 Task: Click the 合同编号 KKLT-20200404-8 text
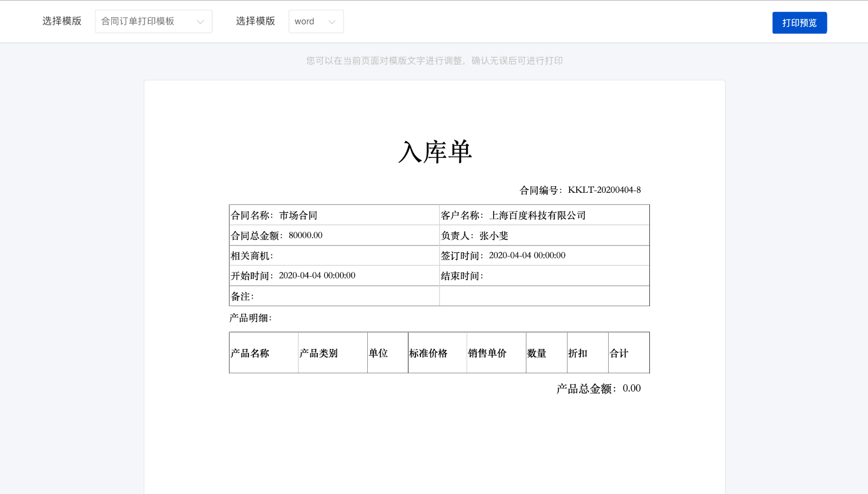[x=580, y=190]
